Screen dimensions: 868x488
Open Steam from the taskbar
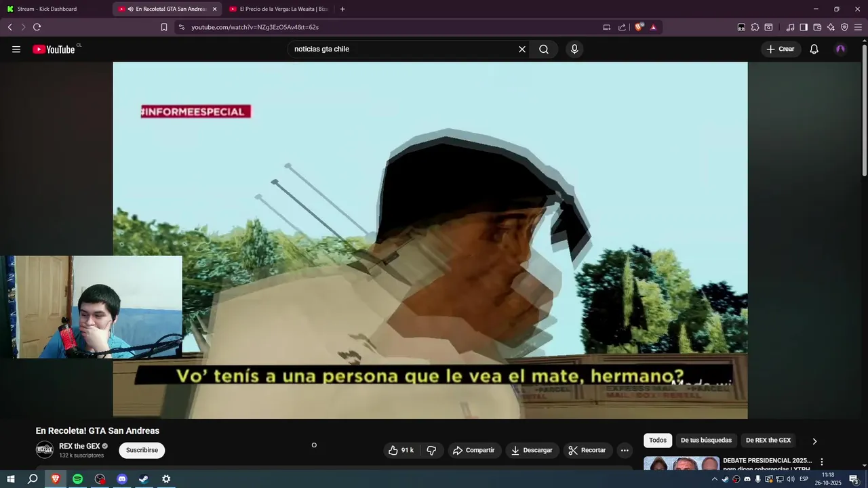click(x=144, y=479)
